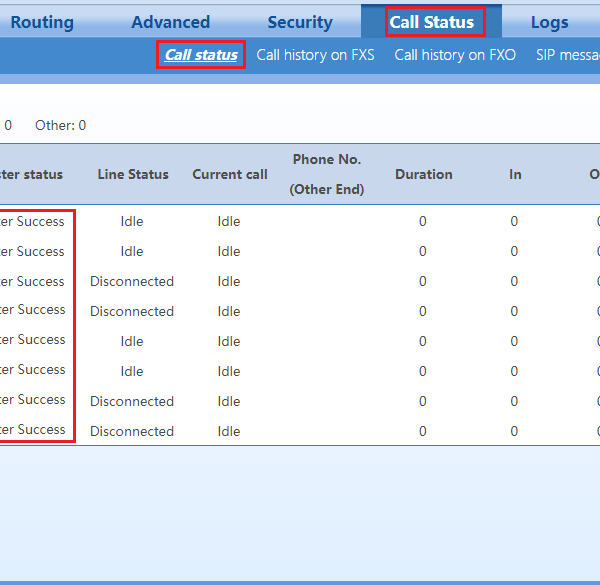The image size is (600, 585).
Task: Select the Call Status main tab
Action: [x=432, y=22]
